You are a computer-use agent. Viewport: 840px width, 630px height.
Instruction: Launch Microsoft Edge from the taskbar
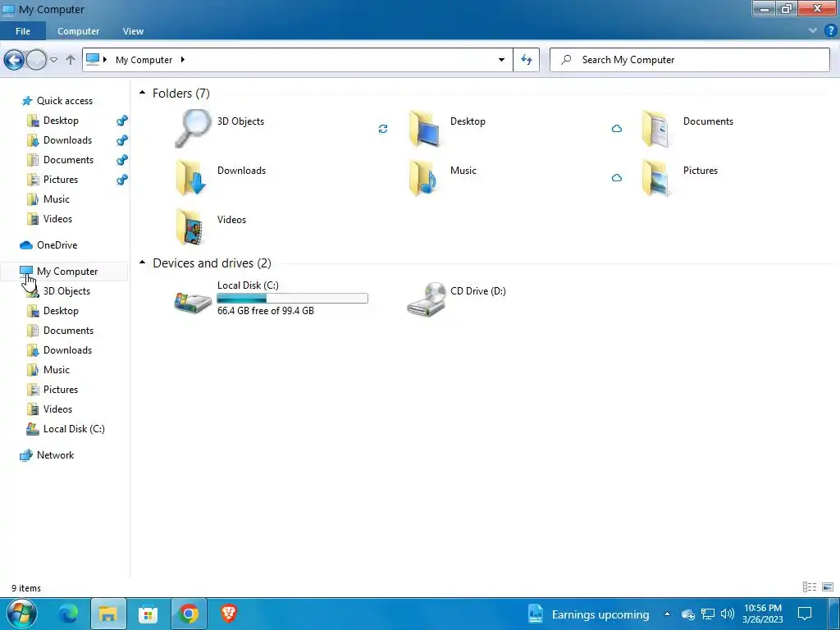click(x=68, y=614)
